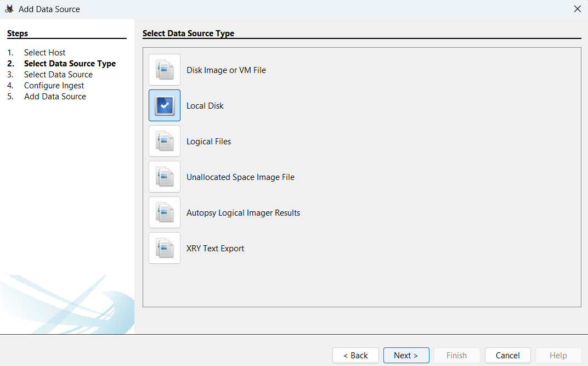Select the Unallocated Space Image File icon
Image resolution: width=588 pixels, height=366 pixels.
165,177
